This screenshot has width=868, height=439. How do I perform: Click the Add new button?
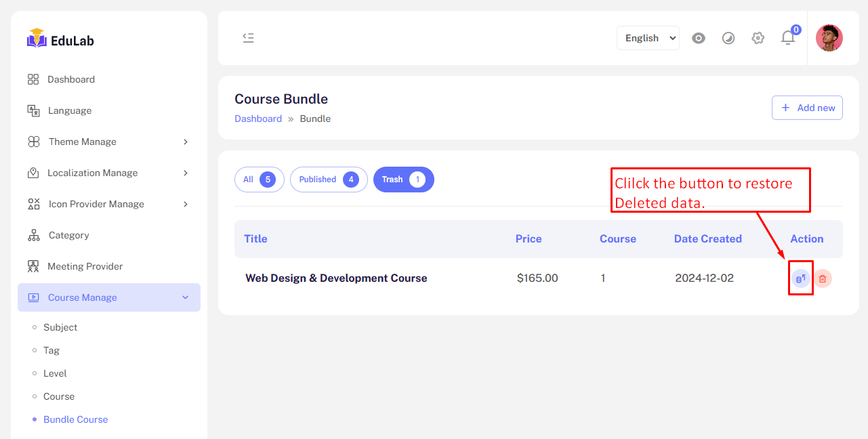click(807, 108)
